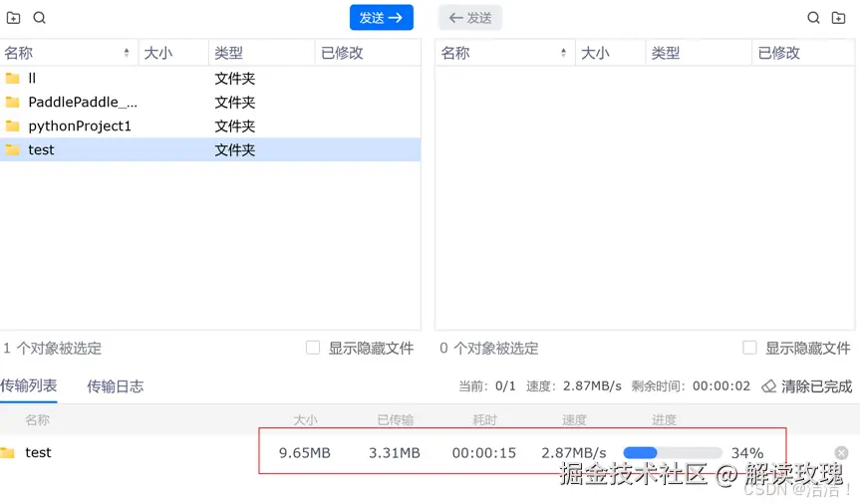Viewport: 860px width, 504px height.
Task: Click the folder icon beside PaddlePaddle_...
Action: click(13, 102)
